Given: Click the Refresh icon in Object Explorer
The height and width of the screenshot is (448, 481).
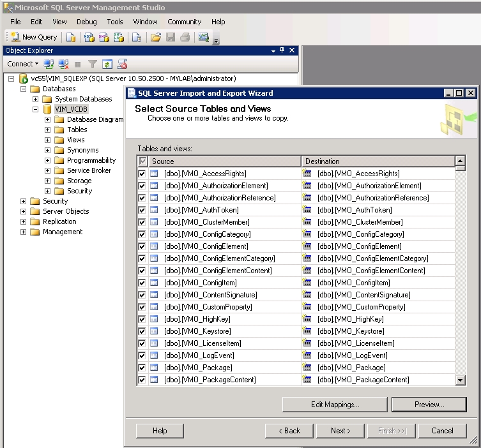Looking at the screenshot, I should point(107,64).
